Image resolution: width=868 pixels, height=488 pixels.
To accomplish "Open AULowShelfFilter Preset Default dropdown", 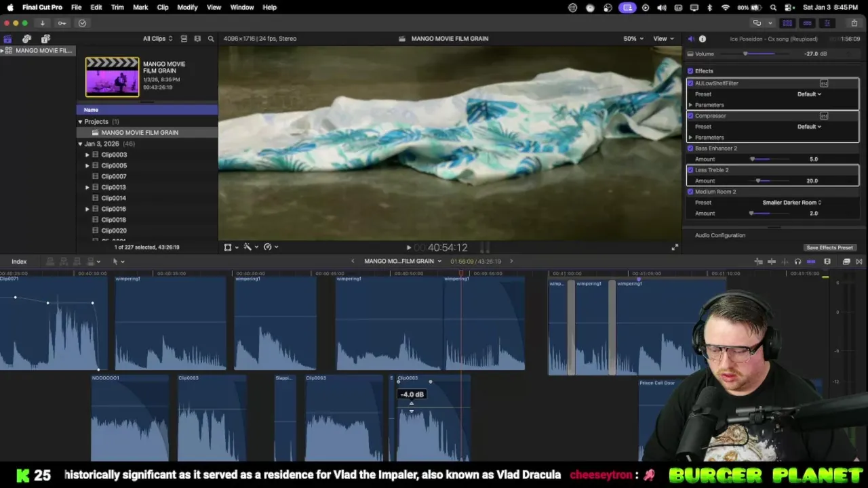I will coord(809,94).
